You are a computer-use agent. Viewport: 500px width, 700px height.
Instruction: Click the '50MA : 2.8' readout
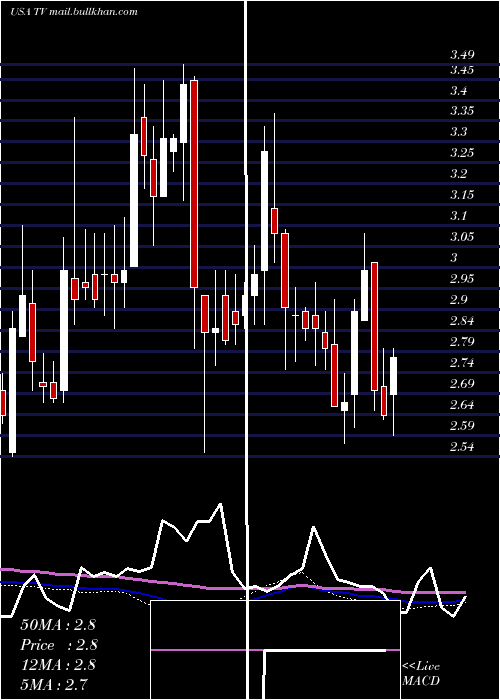pos(58,625)
